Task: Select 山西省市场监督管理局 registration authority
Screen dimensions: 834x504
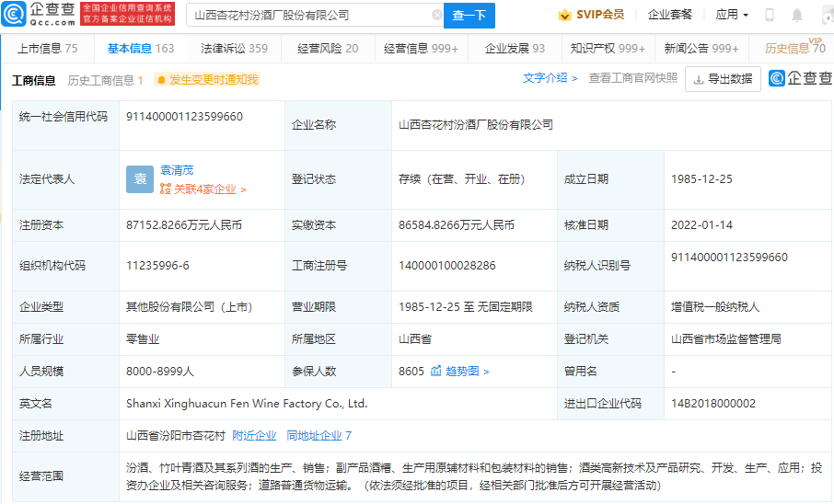Action: pos(726,339)
